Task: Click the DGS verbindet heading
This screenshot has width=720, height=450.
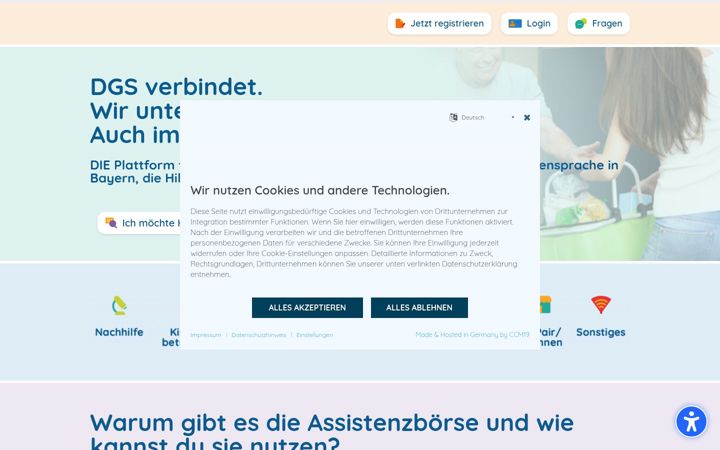Action: pos(176,87)
